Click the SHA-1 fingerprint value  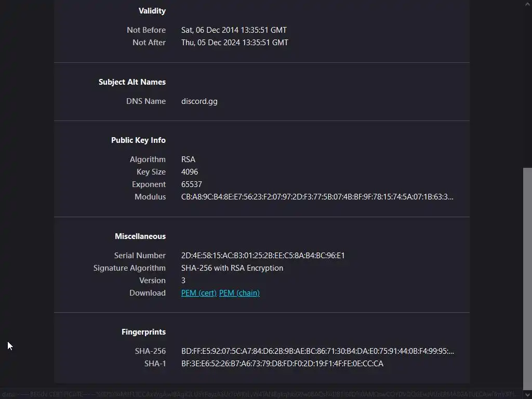tap(282, 364)
